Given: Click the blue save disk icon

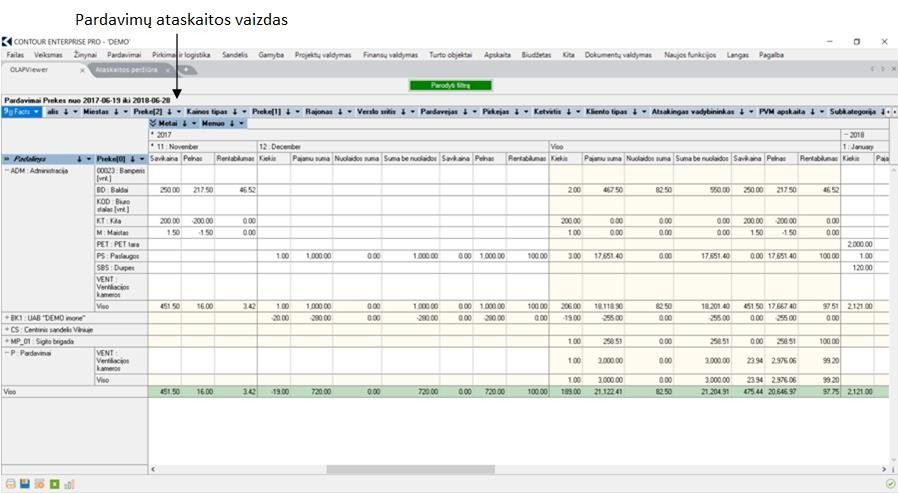Looking at the screenshot, I should 25,484.
